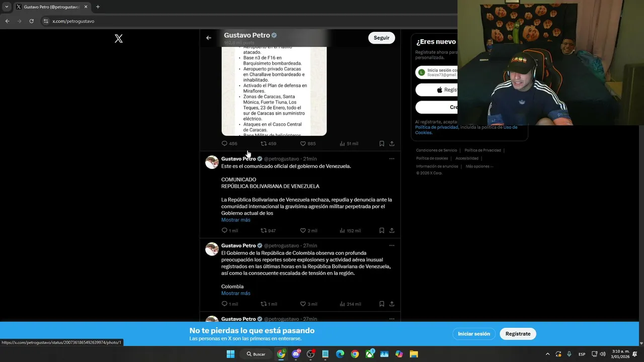Open more options on the Colombia preocupación tweet
Screen dimensions: 644x362
pos(392,246)
